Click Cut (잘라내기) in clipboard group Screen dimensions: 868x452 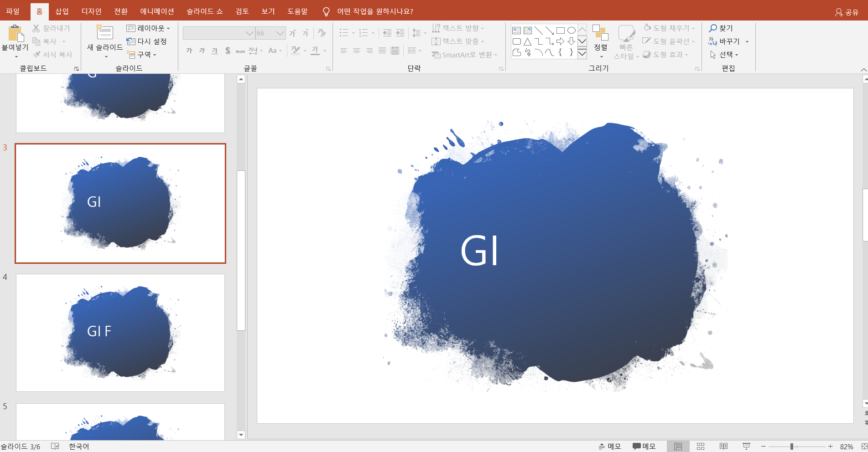[52, 28]
